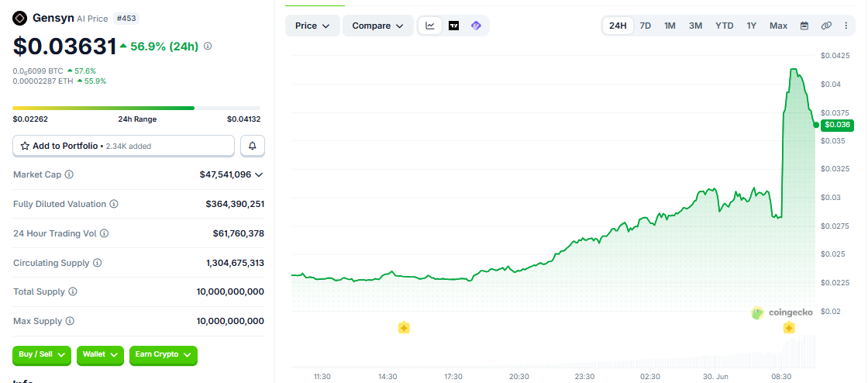Click the BTC price text with 6099
The width and height of the screenshot is (868, 383).
38,71
